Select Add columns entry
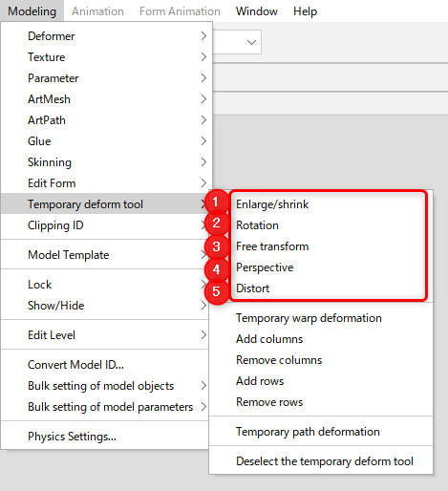 pos(321,339)
